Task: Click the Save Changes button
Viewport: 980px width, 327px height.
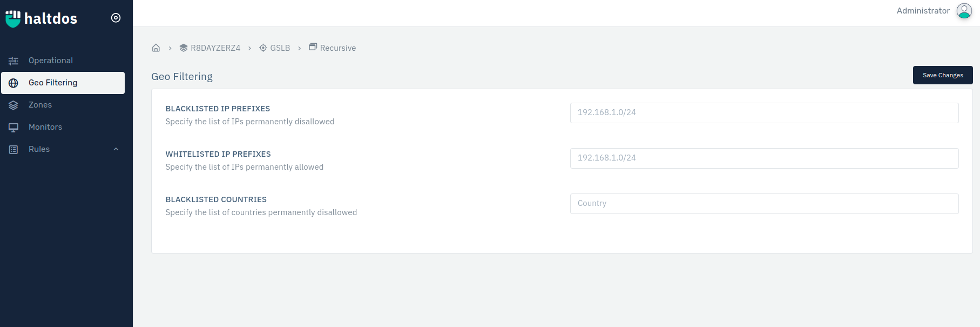Action: coord(942,75)
